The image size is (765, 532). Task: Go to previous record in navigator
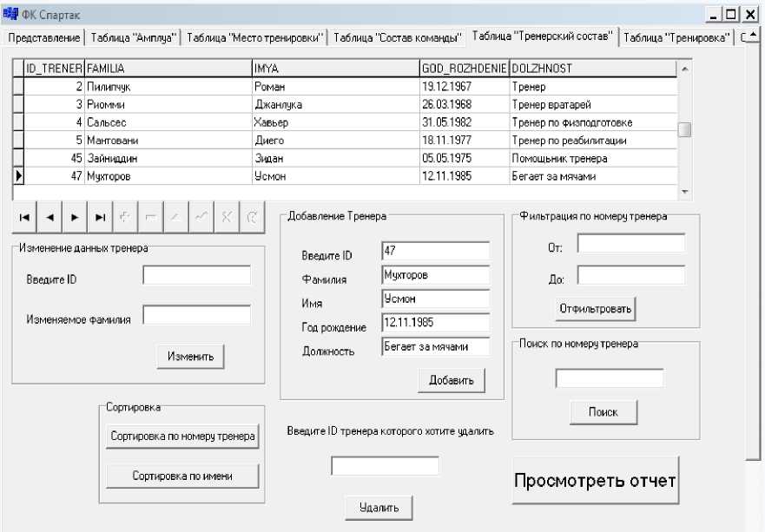tap(49, 218)
